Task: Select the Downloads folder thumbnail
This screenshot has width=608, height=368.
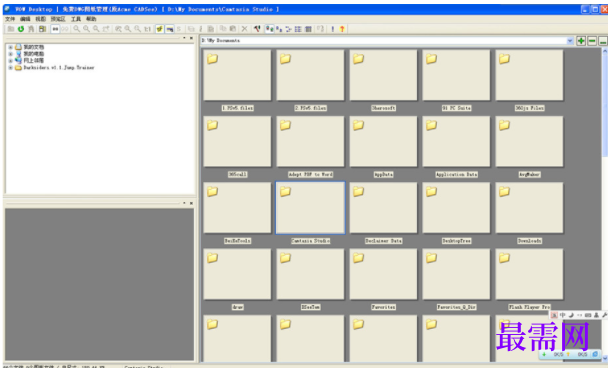Action: point(529,208)
